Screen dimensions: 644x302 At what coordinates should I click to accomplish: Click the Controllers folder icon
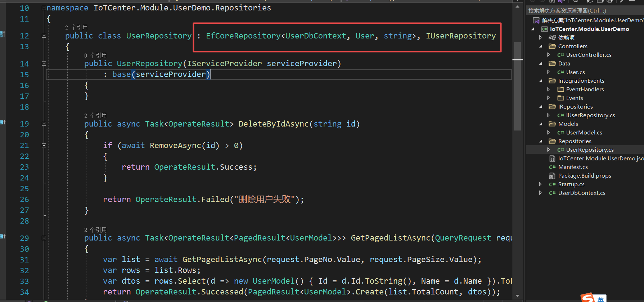click(x=552, y=46)
